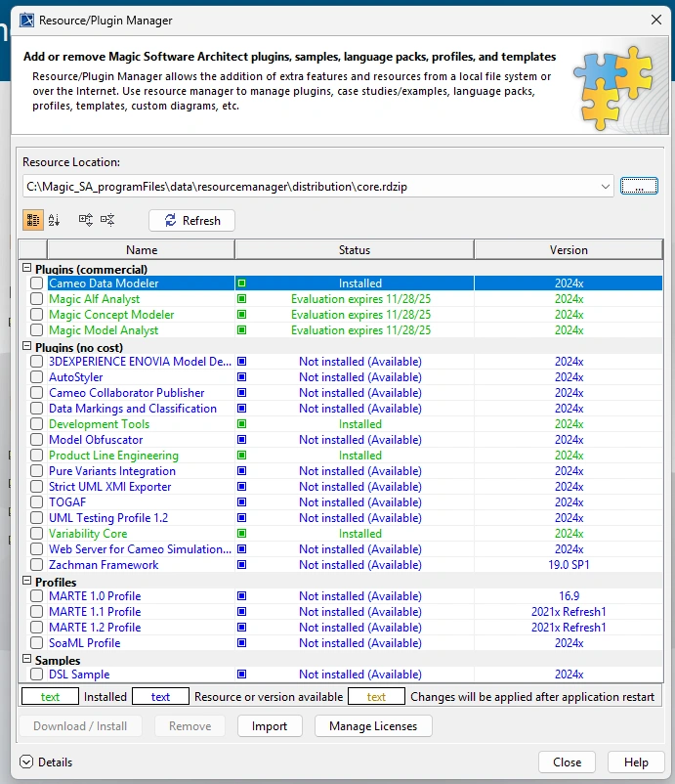Collapse the Plugins (commercial) group
The width and height of the screenshot is (675, 784).
[x=27, y=268]
